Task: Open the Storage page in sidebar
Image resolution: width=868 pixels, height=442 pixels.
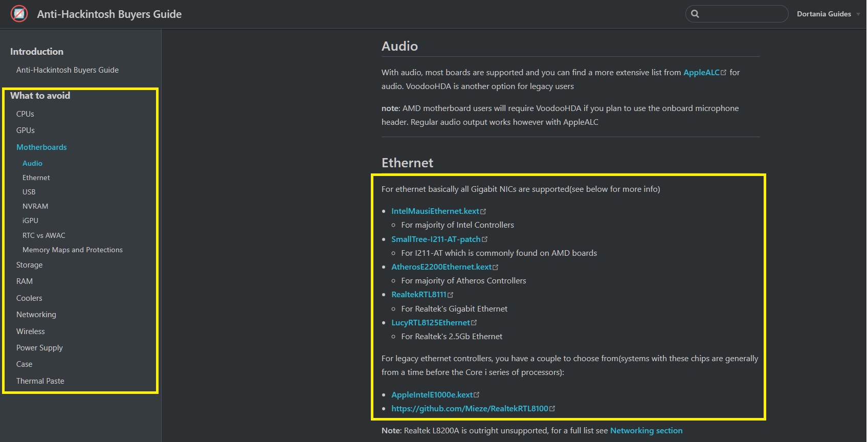Action: [x=29, y=265]
